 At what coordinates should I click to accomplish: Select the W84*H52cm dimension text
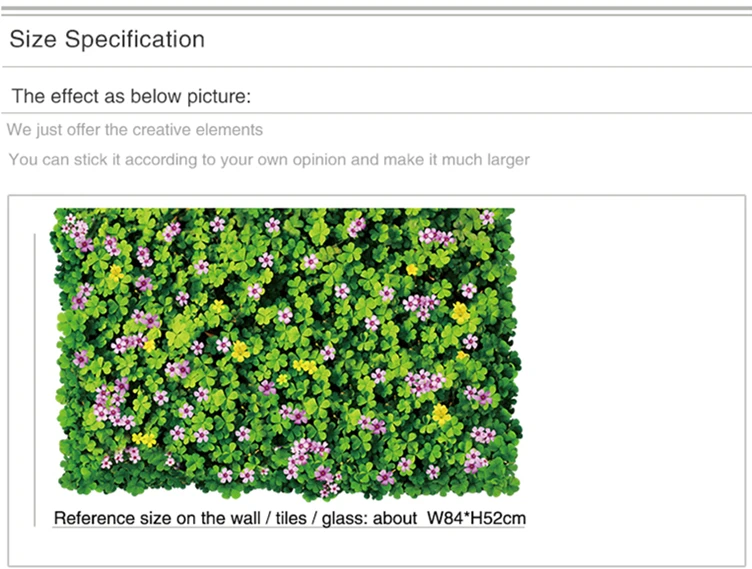(476, 518)
